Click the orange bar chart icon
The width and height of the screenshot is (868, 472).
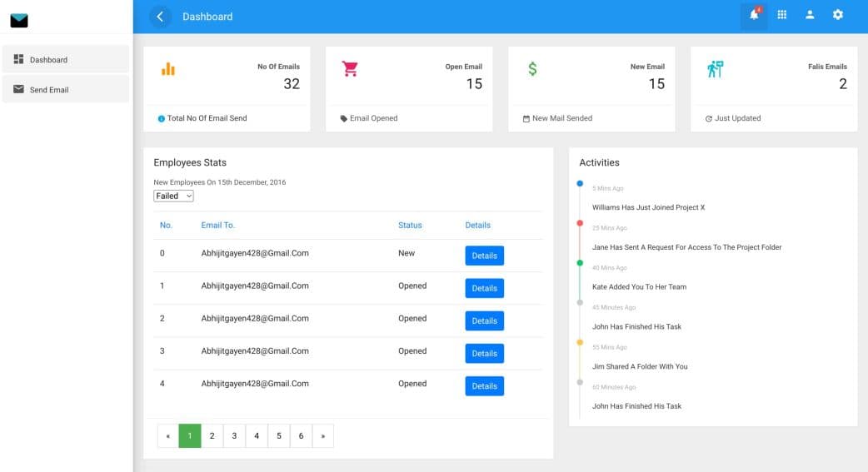coord(168,68)
